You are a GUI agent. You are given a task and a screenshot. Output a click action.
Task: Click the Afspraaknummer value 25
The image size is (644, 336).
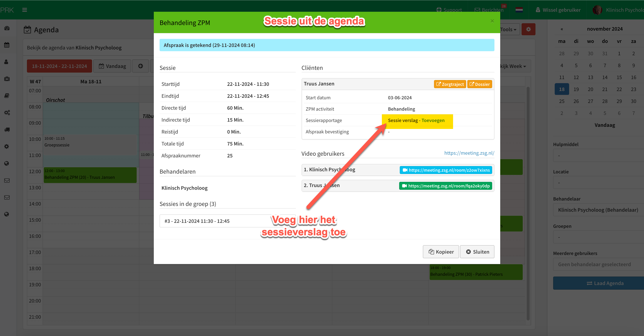tap(230, 156)
